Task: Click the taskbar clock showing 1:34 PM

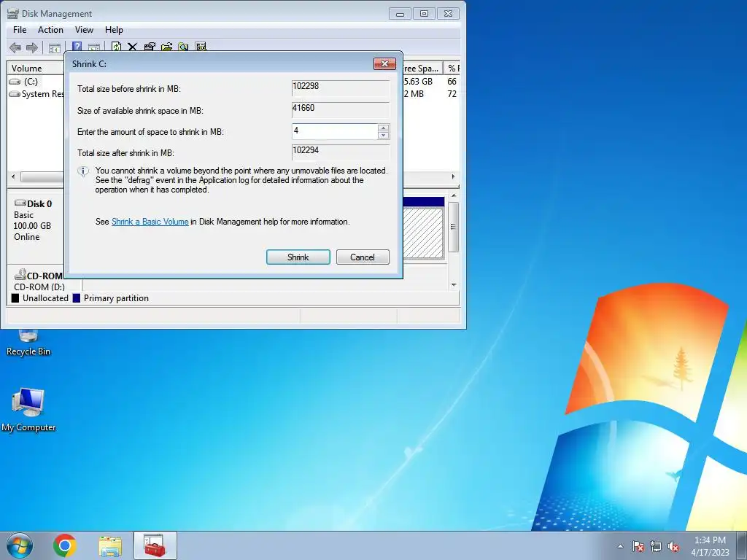Action: click(x=710, y=546)
